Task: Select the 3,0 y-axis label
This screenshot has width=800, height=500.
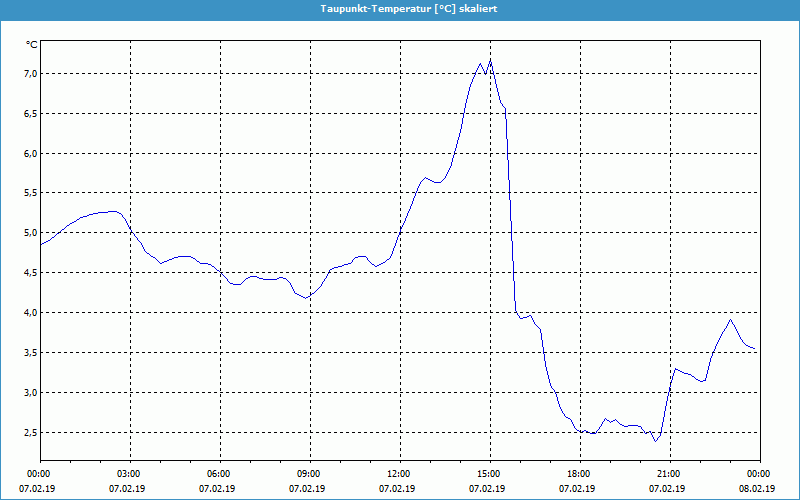Action: pos(29,393)
